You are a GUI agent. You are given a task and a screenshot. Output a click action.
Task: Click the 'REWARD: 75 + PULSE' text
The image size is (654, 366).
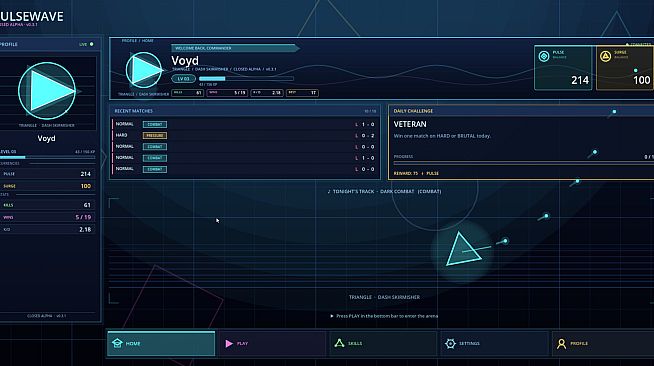(416, 173)
